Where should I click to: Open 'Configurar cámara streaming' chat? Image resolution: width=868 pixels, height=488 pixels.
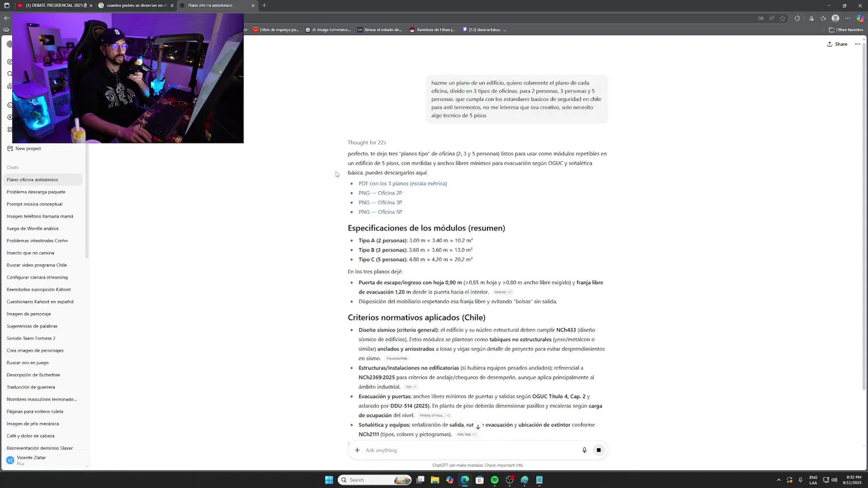coord(43,277)
